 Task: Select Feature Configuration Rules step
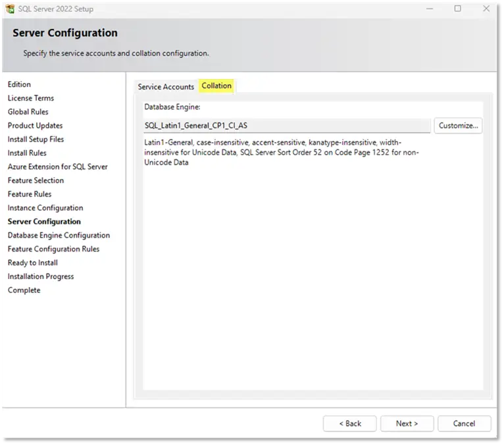click(53, 249)
